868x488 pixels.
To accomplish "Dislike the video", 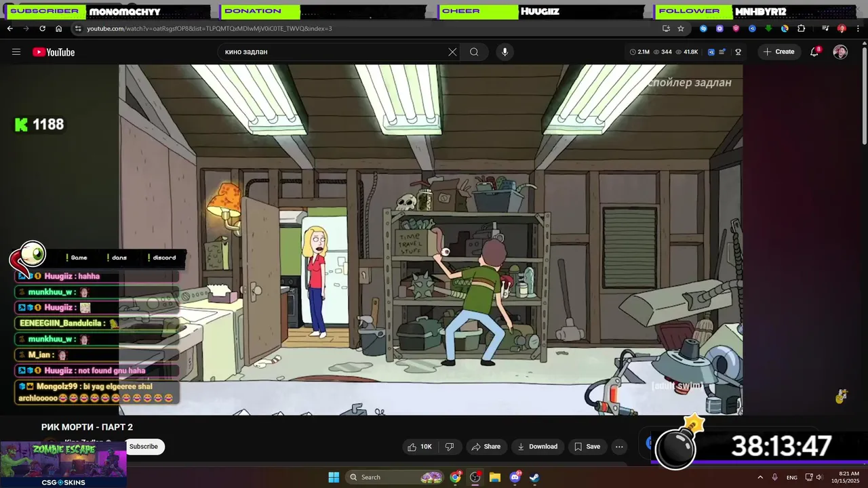I will pyautogui.click(x=449, y=447).
